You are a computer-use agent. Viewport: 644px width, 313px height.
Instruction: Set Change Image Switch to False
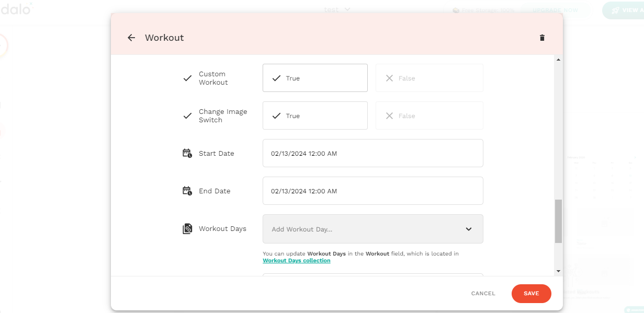429,115
